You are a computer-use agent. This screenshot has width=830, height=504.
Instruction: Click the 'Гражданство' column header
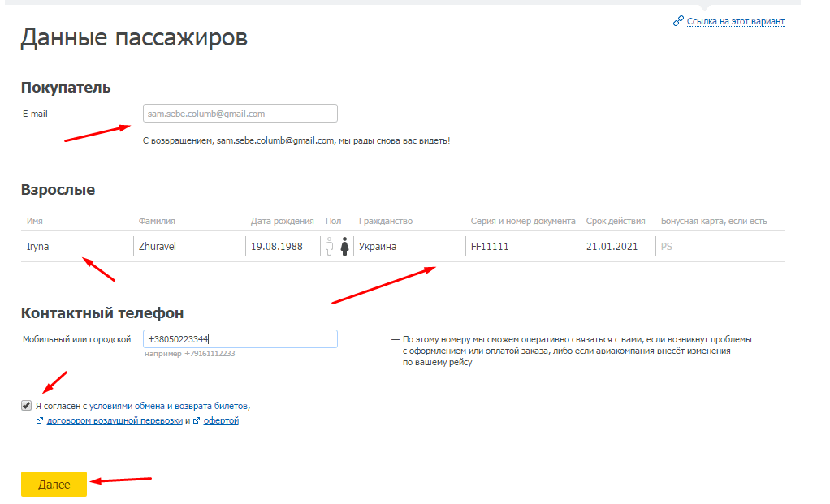point(385,221)
